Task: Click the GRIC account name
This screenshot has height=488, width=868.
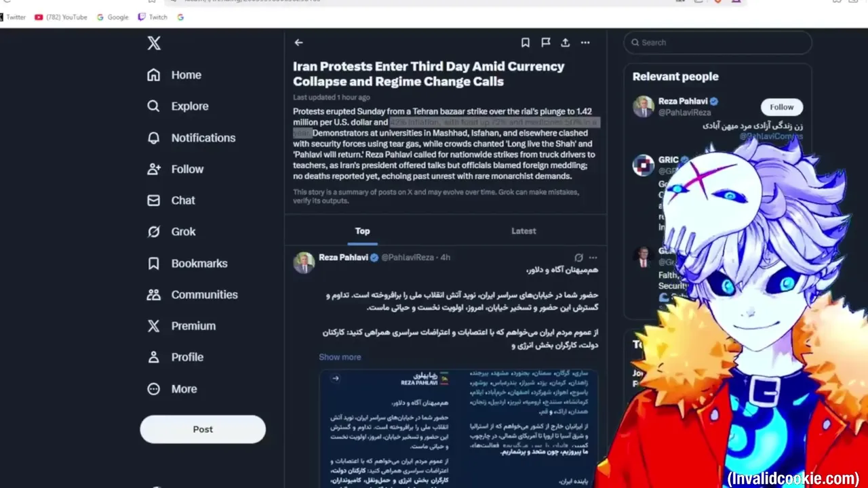Action: point(669,160)
